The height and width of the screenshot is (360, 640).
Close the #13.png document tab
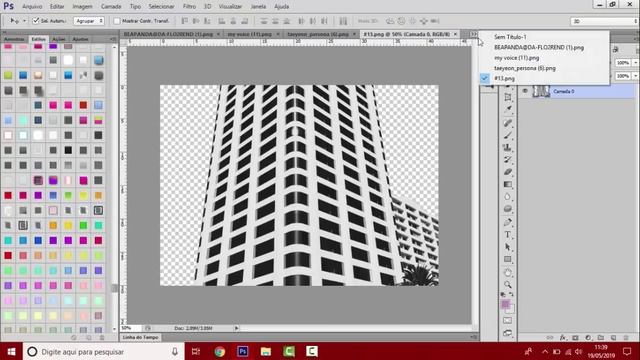tap(455, 34)
